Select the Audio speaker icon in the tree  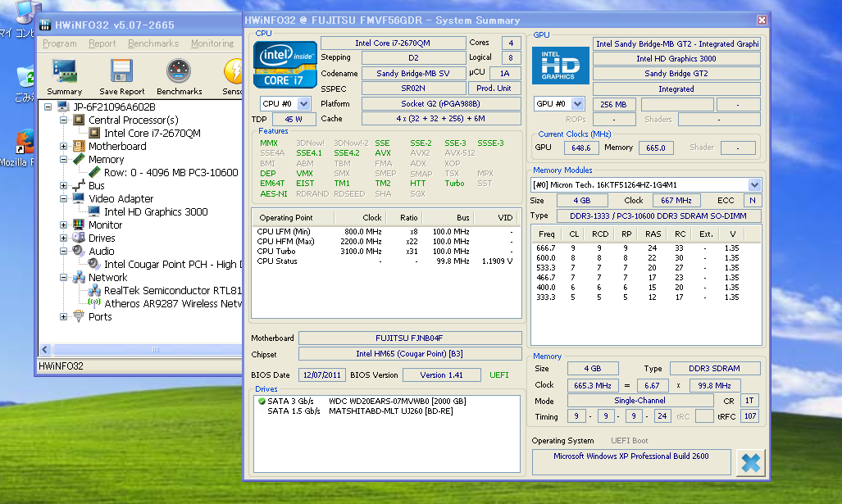[79, 251]
